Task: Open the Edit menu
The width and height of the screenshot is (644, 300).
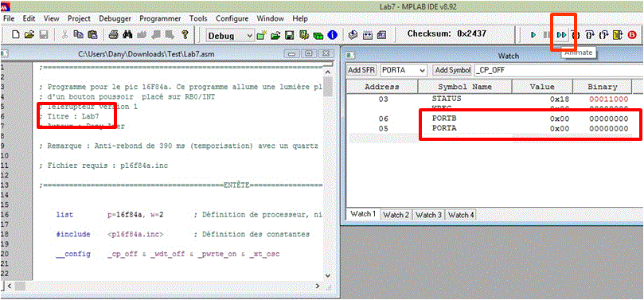Action: (29, 18)
